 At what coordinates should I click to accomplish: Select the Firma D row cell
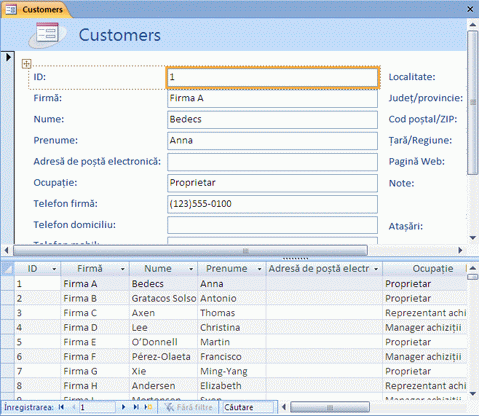pyautogui.click(x=95, y=327)
